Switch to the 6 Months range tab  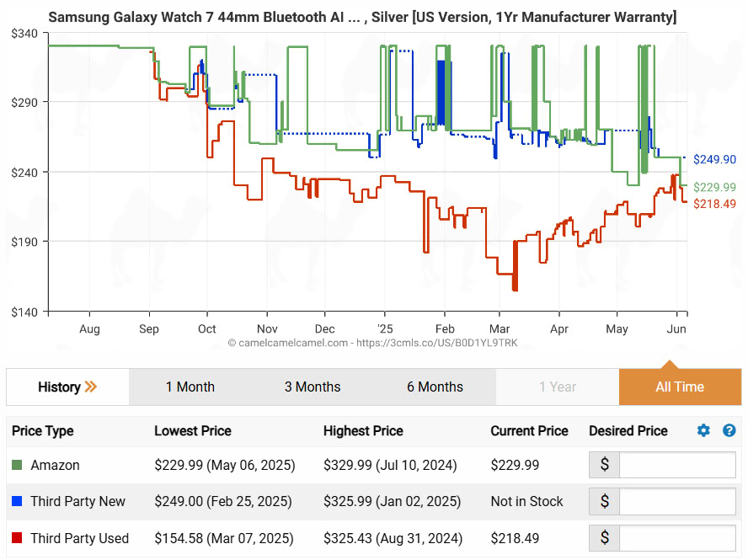pyautogui.click(x=435, y=387)
